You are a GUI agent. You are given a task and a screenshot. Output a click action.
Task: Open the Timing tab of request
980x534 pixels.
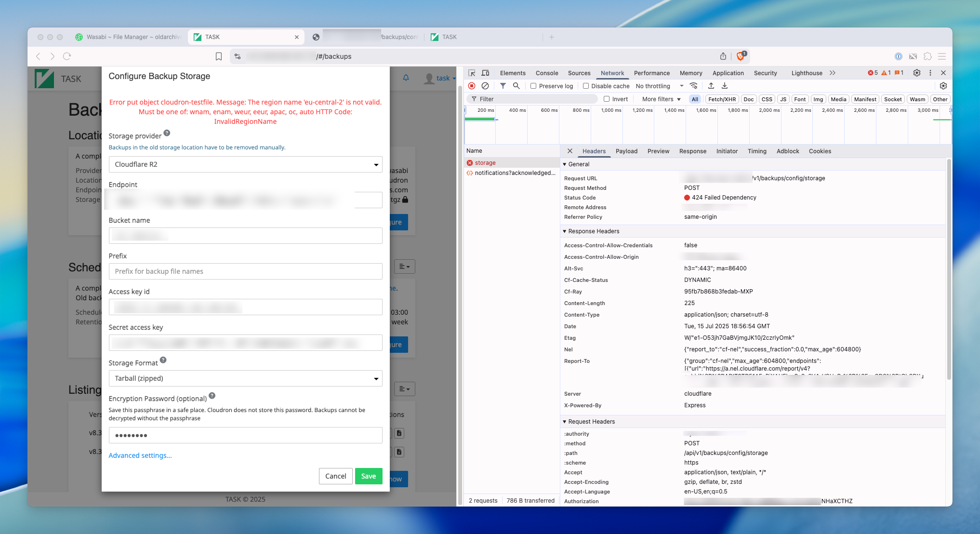[757, 151]
